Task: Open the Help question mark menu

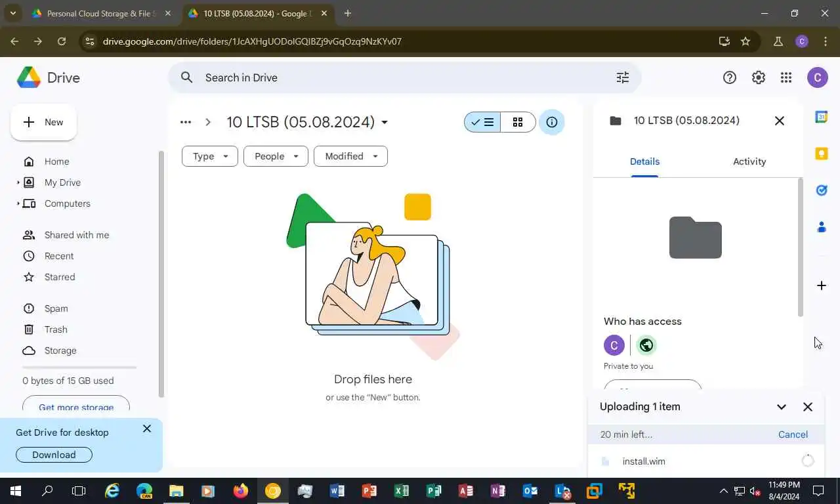Action: tap(730, 77)
